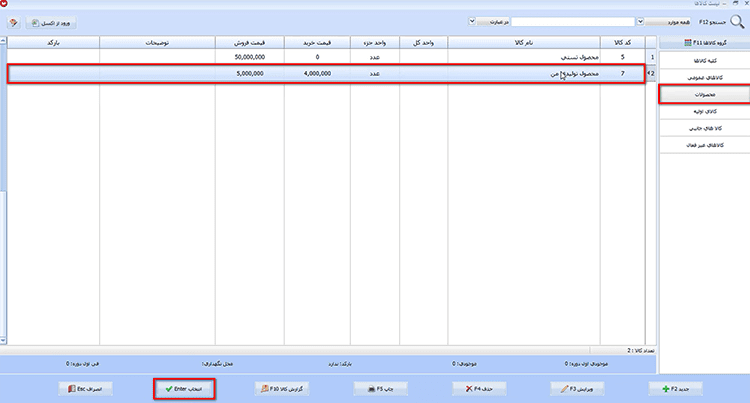The height and width of the screenshot is (403, 750).
Task: Select the highlighted products group in sidebar
Action: click(705, 94)
